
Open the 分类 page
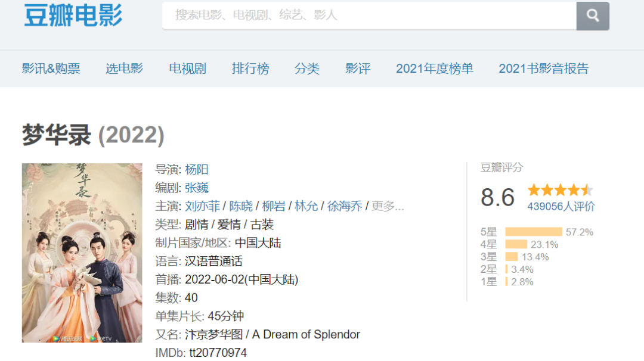tap(307, 69)
